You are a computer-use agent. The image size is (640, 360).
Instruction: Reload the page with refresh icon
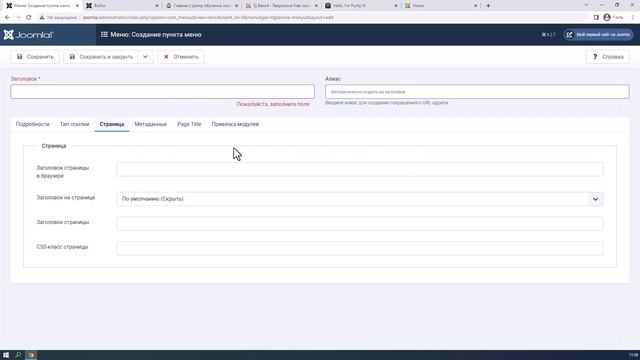coord(29,18)
